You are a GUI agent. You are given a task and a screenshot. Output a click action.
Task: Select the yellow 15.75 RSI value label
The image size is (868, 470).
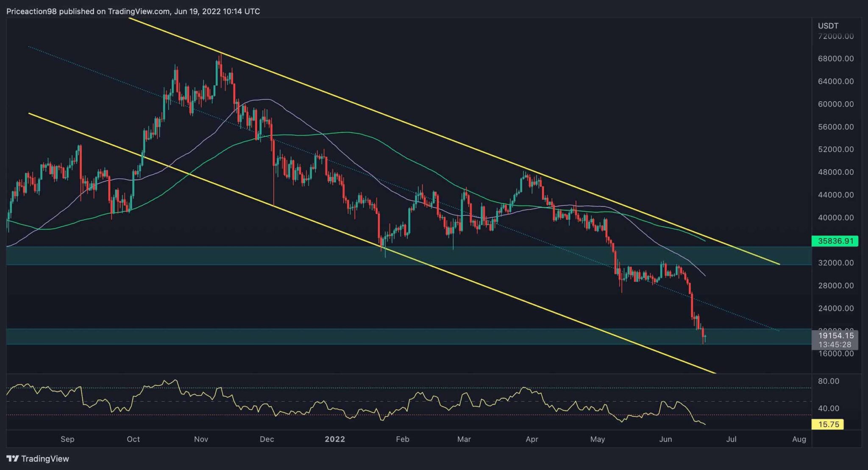[x=828, y=424]
